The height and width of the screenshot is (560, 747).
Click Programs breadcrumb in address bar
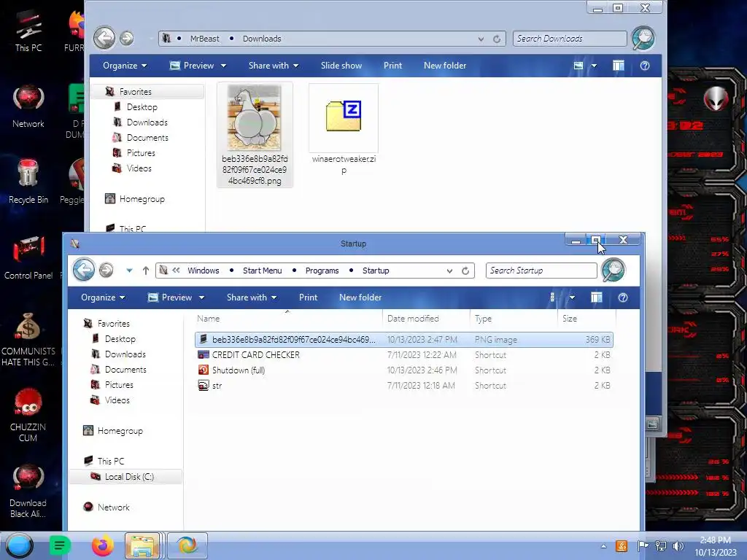click(322, 271)
